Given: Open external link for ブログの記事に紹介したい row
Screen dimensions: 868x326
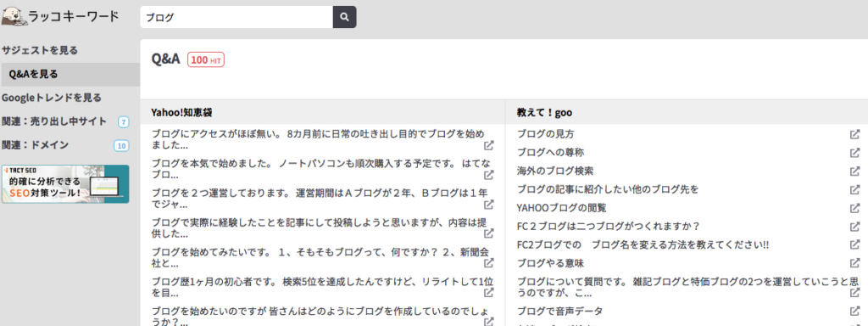Looking at the screenshot, I should (x=854, y=189).
